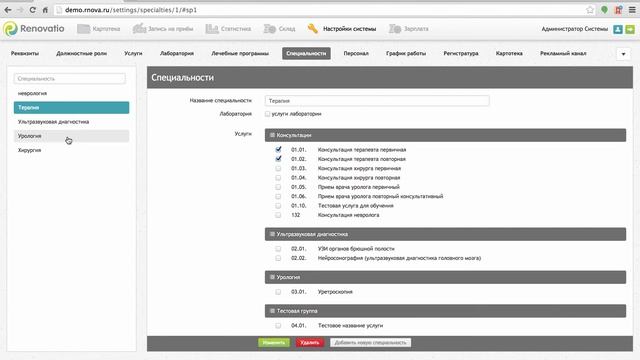Uncheck Консультация терапевта повторная checkbox
The width and height of the screenshot is (640, 360).
278,159
